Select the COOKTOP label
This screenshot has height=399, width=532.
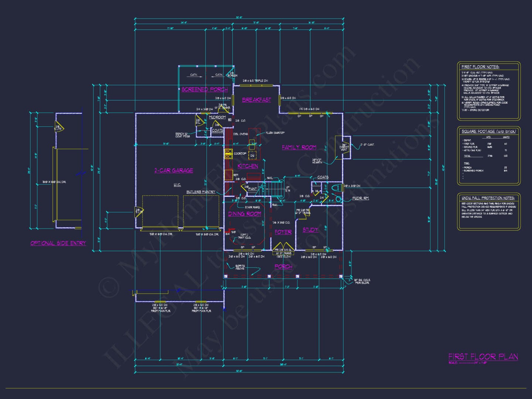click(240, 153)
